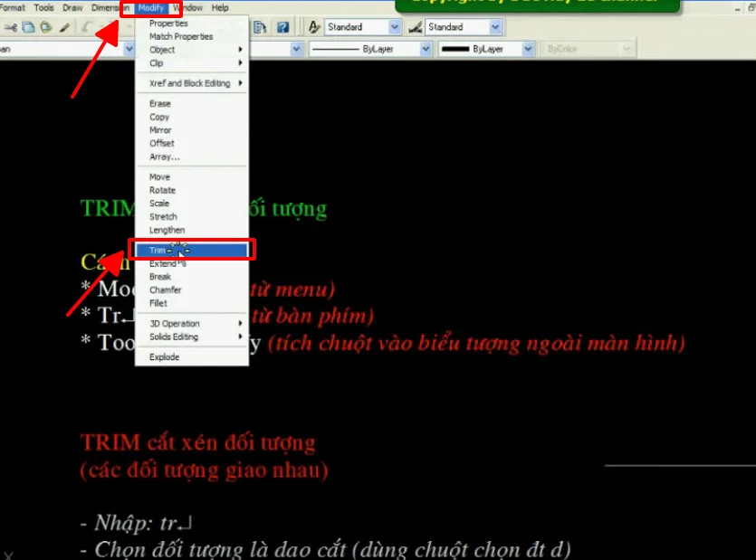The width and height of the screenshot is (756, 560).
Task: Select Lengthen command
Action: pos(192,230)
